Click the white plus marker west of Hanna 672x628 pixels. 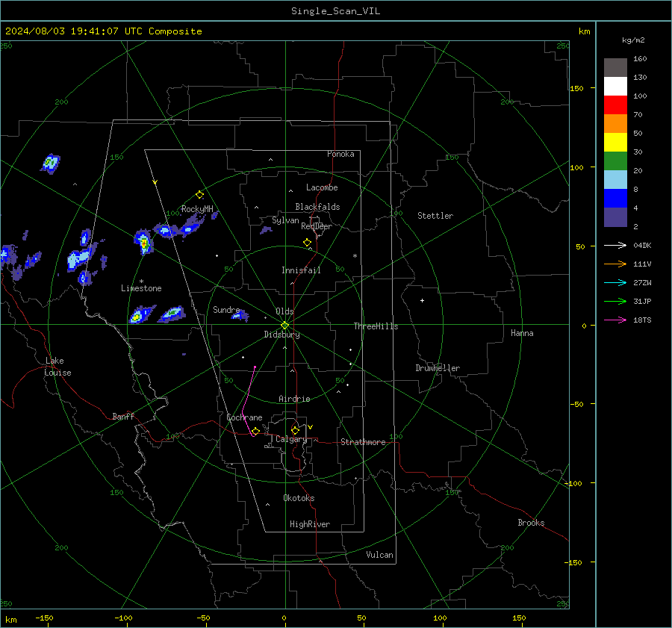(x=422, y=300)
